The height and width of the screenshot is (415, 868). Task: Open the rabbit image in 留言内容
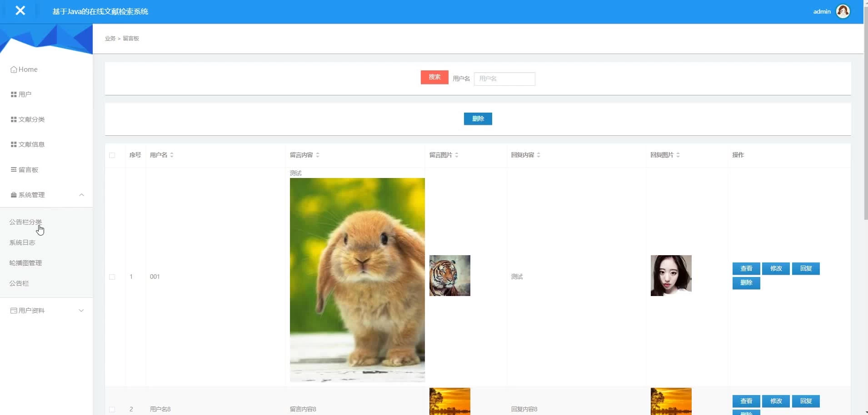[357, 280]
